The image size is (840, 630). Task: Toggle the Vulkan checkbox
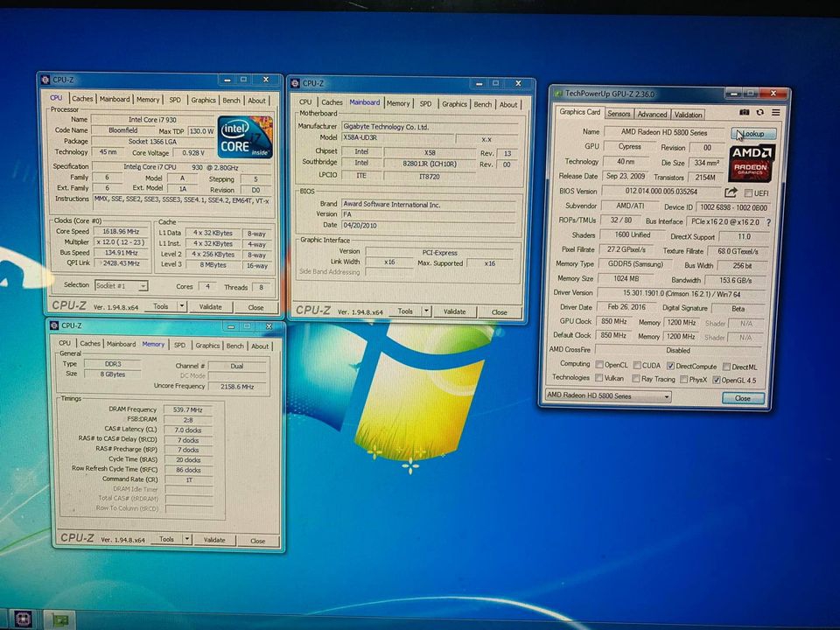click(x=598, y=378)
